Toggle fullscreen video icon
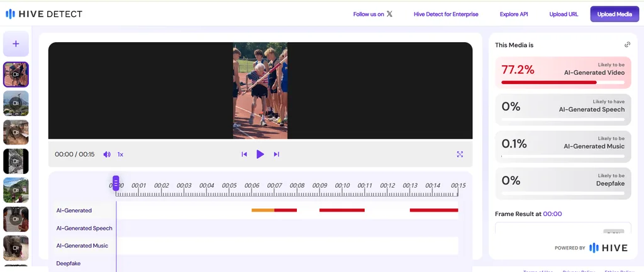 (x=460, y=155)
